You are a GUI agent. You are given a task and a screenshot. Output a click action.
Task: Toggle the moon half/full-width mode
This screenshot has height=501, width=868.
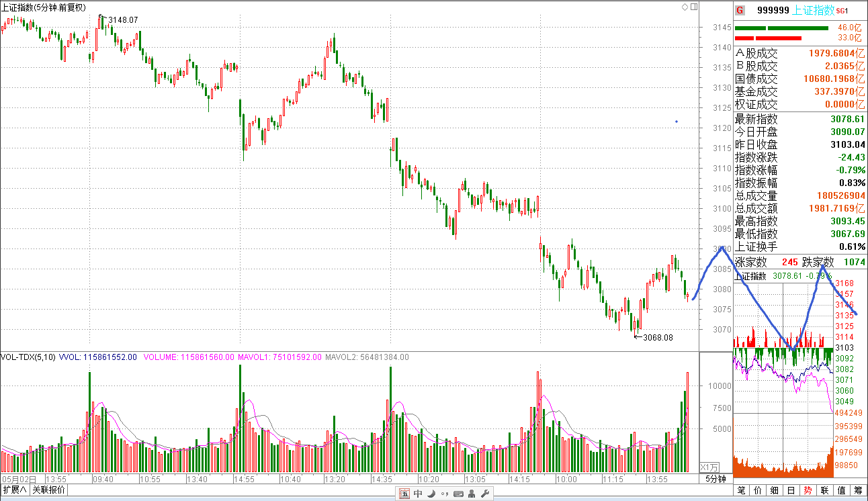tap(431, 494)
